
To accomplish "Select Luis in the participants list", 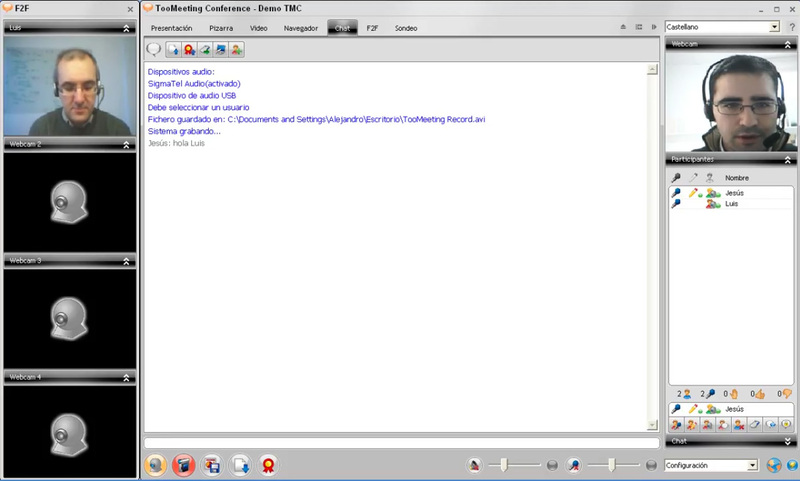I will click(731, 204).
